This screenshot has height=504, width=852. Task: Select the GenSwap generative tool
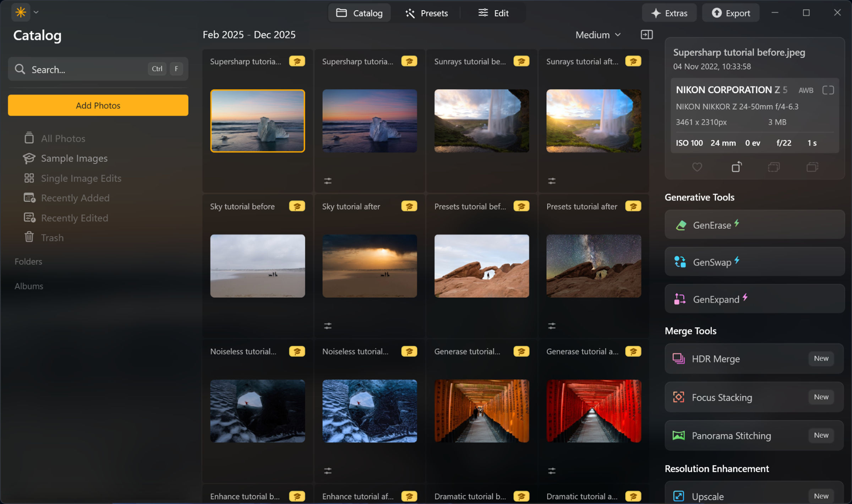(x=754, y=262)
